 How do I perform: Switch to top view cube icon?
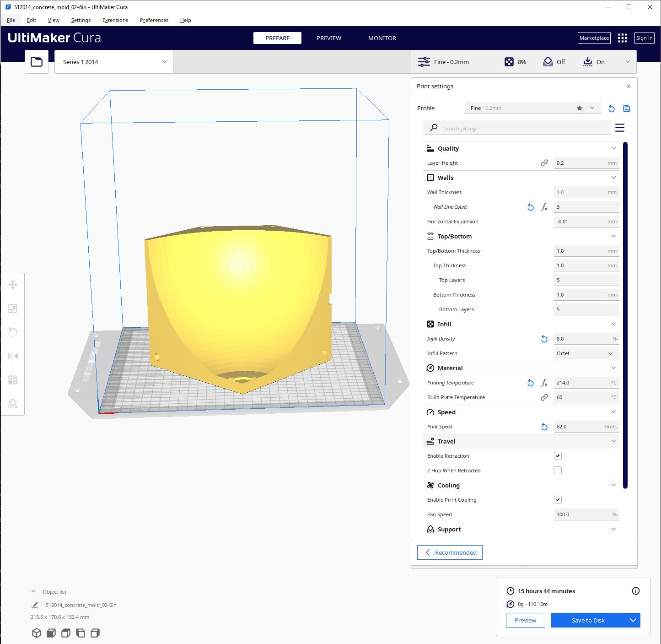pos(66,633)
